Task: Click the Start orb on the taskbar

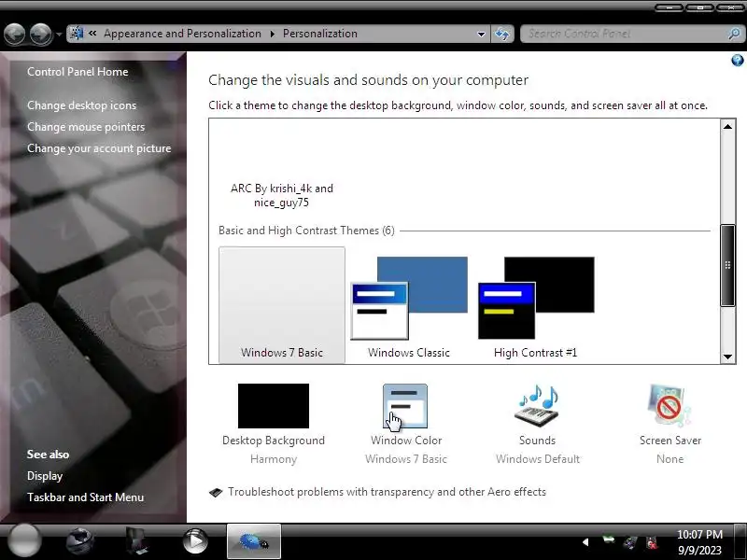Action: (24, 540)
